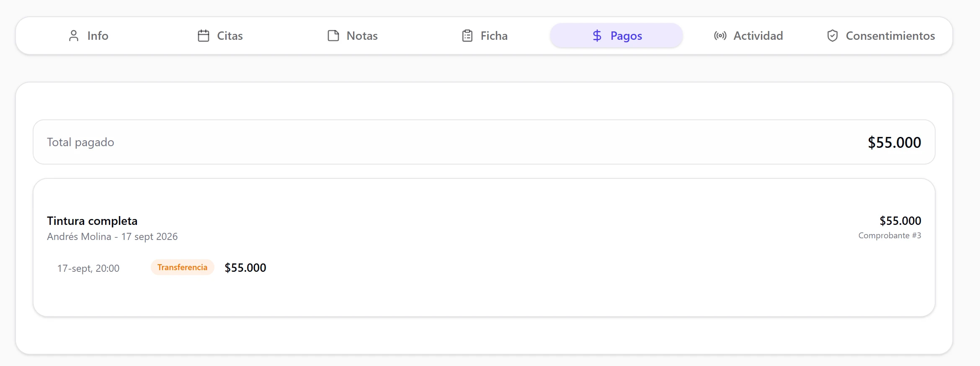The width and height of the screenshot is (980, 366).
Task: Click the person icon on the Info tab
Action: (74, 36)
